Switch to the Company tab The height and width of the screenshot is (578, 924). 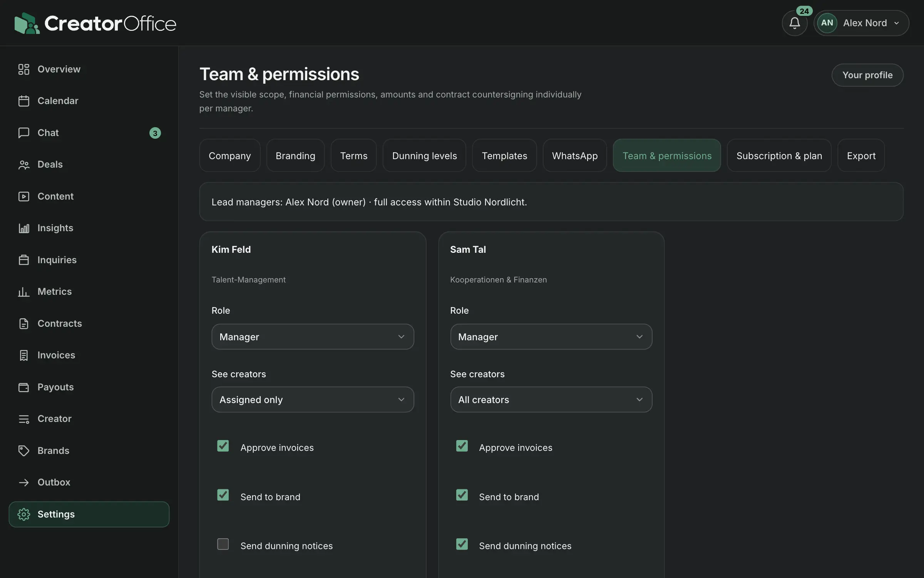pyautogui.click(x=230, y=156)
